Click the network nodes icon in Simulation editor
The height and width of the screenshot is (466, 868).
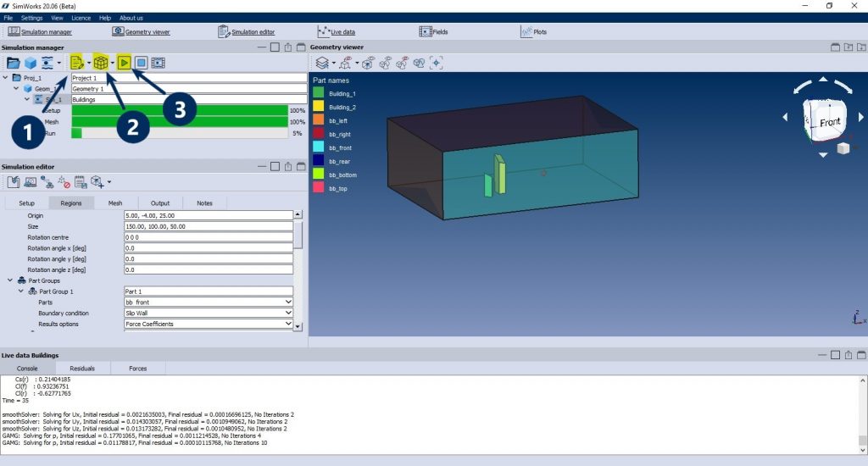[47, 182]
